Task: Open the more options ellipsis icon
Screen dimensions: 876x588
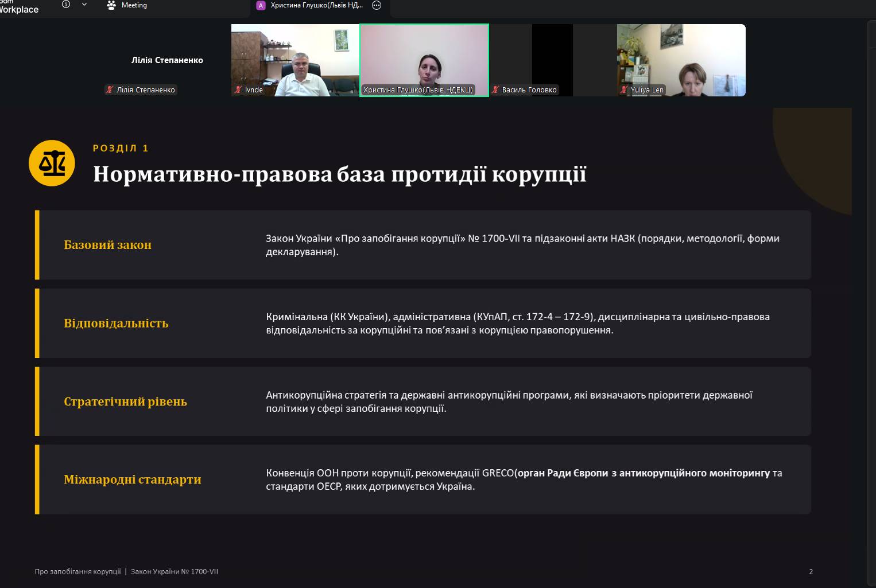Action: point(377,6)
